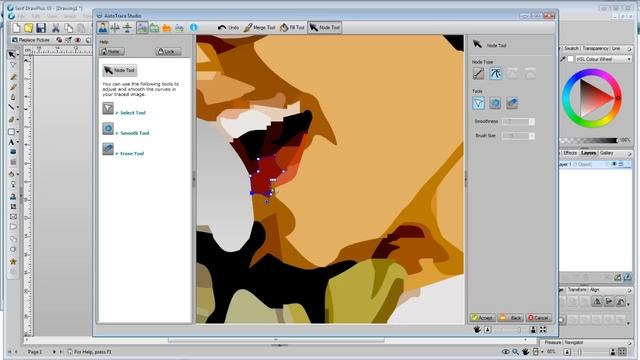
Task: Click the Lock button in Help panel
Action: pyautogui.click(x=167, y=51)
